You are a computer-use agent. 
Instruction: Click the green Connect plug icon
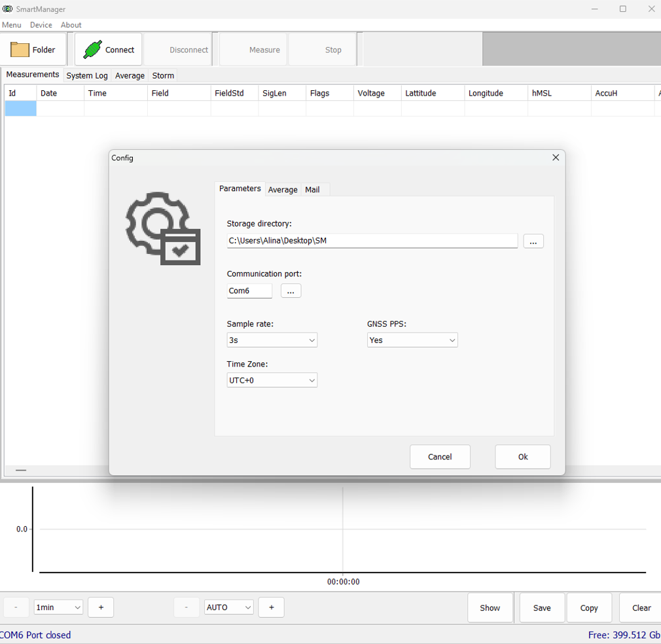(x=92, y=50)
